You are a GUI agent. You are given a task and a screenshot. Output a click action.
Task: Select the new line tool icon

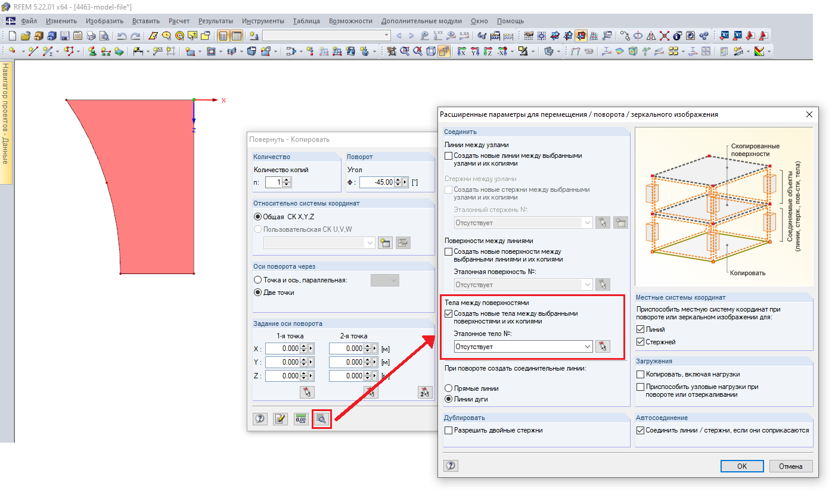[33, 52]
